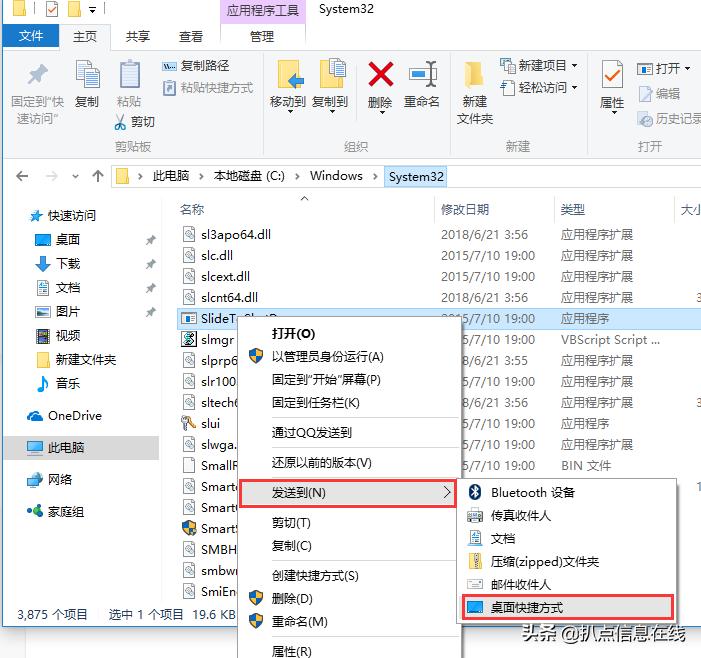Click the Pin to Quick access icon
The image size is (701, 658).
(x=38, y=75)
